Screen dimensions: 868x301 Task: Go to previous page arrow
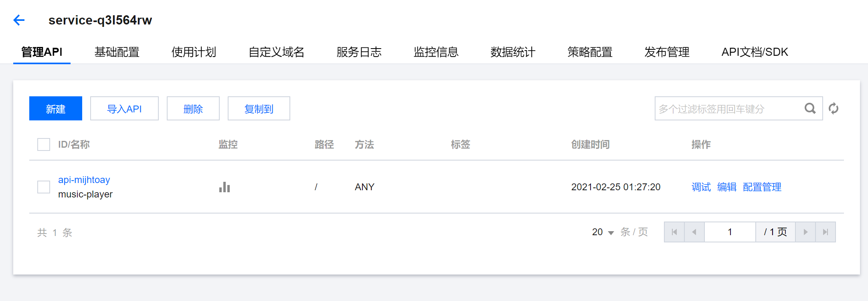pyautogui.click(x=694, y=232)
